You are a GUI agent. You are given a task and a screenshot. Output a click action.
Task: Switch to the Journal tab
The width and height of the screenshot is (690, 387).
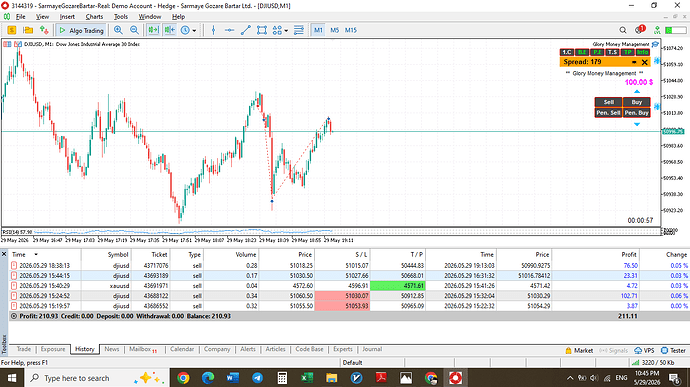coord(372,349)
